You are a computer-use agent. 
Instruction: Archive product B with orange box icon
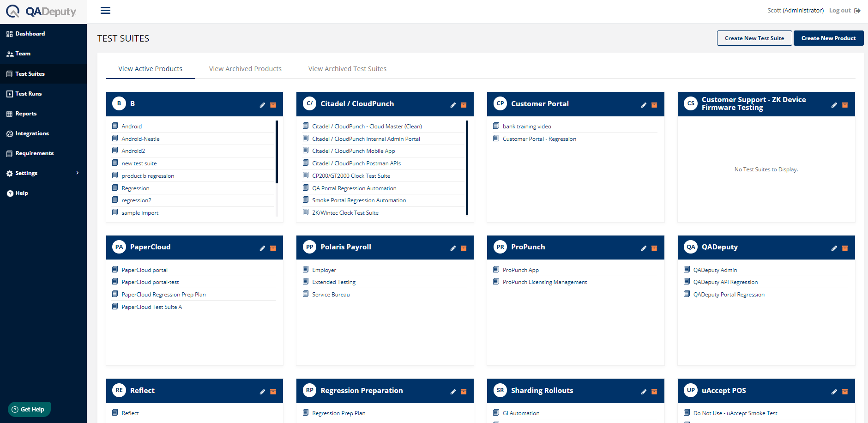273,105
